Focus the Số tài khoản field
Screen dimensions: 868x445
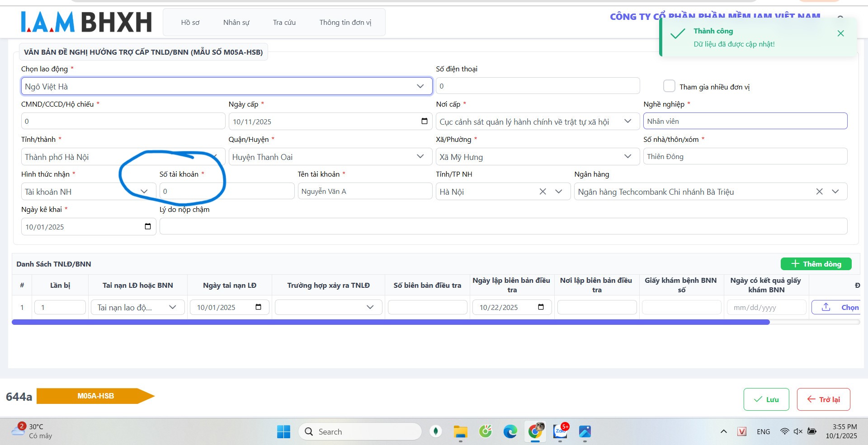pyautogui.click(x=227, y=191)
